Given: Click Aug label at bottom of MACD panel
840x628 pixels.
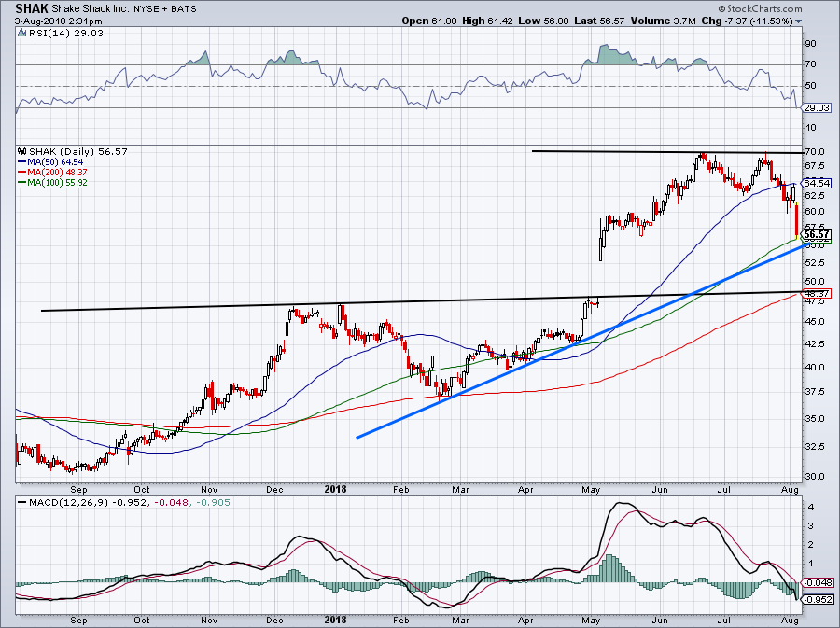Looking at the screenshot, I should click(791, 620).
